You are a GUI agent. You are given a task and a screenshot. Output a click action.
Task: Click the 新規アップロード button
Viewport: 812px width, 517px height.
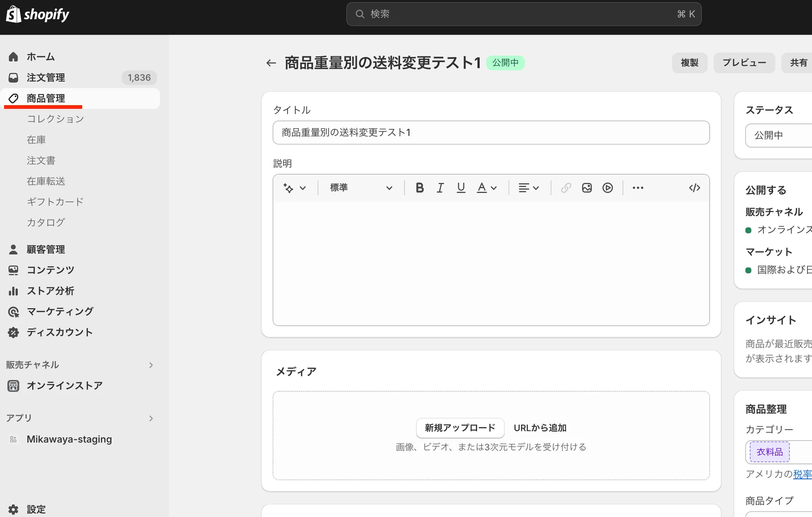click(x=460, y=428)
